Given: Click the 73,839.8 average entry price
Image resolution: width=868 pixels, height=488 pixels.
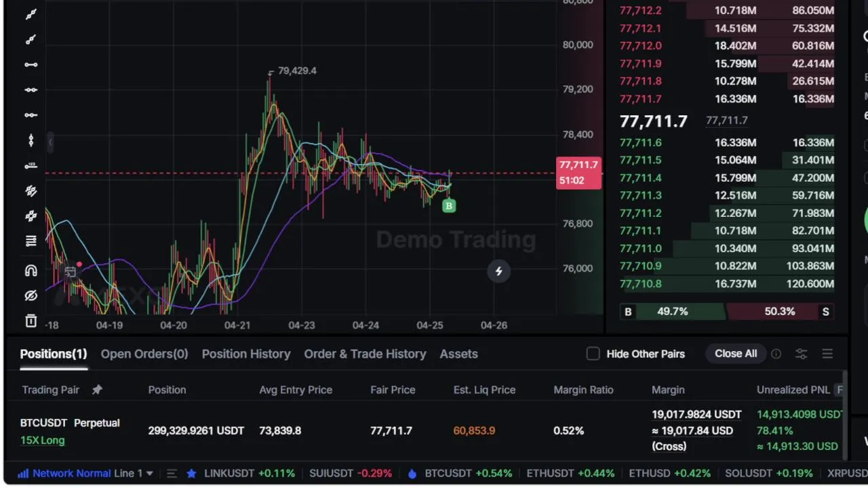Looking at the screenshot, I should point(280,430).
